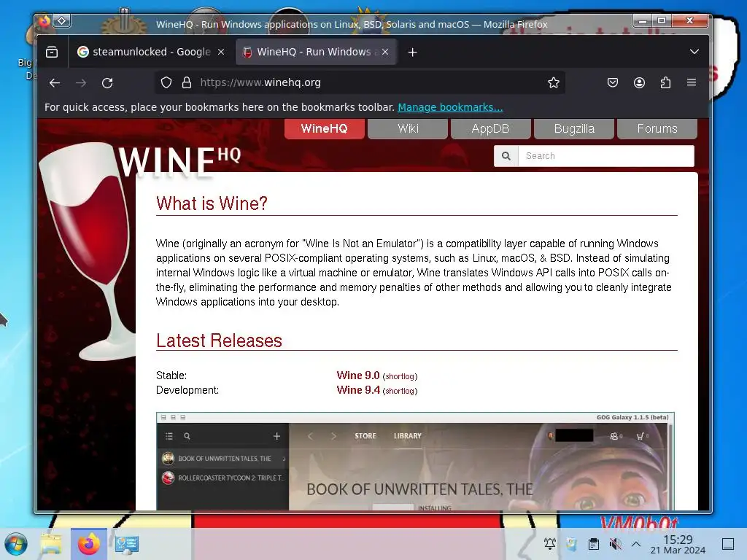This screenshot has height=560, width=747.
Task: Open the notifications bell tray icon
Action: (550, 544)
